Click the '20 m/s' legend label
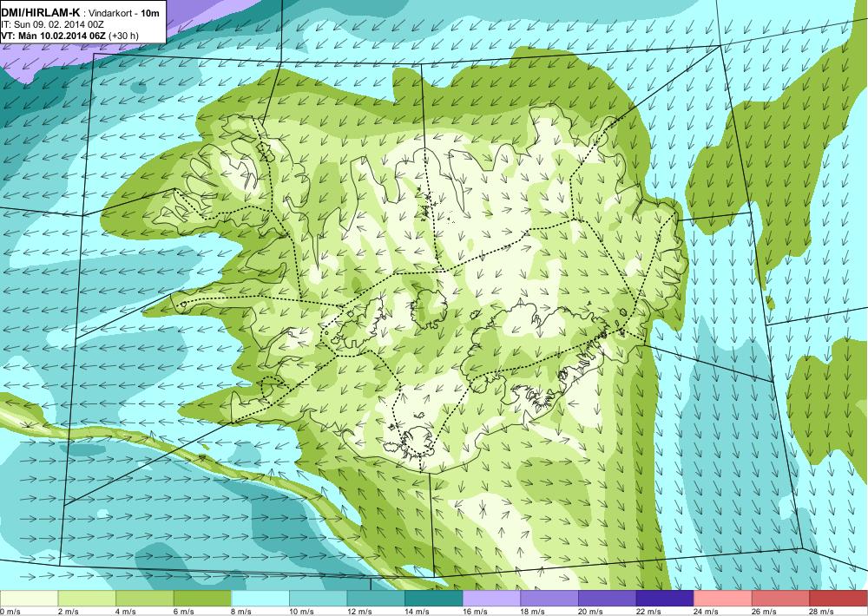868x616 pixels. [590, 612]
